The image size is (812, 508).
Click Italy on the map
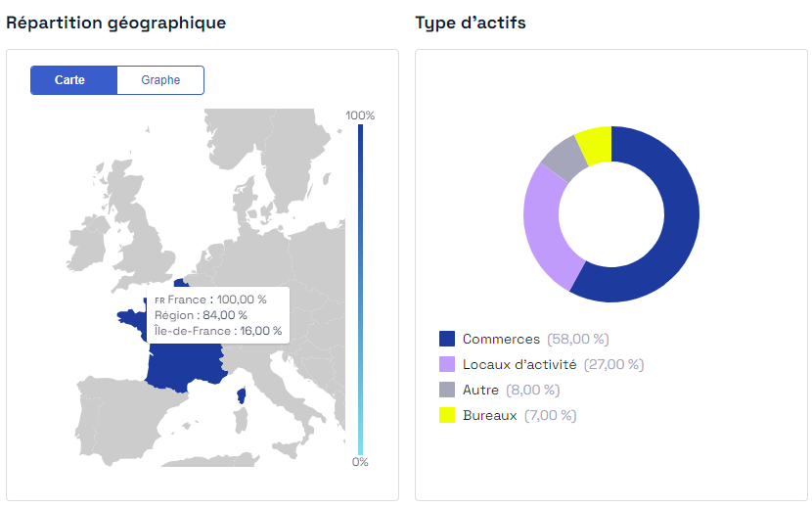coord(290,393)
